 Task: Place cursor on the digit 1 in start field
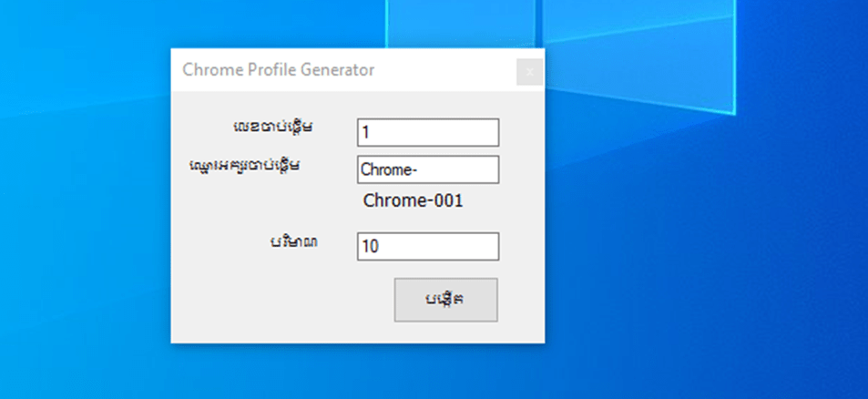(365, 133)
